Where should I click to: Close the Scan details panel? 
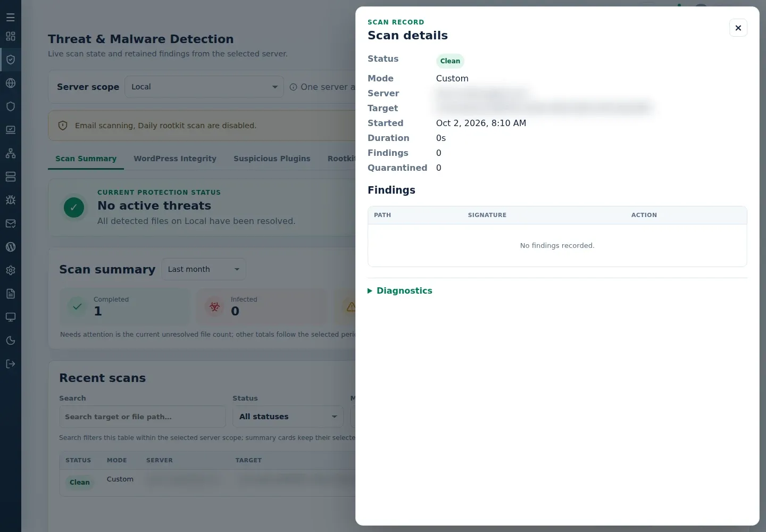[x=738, y=28]
